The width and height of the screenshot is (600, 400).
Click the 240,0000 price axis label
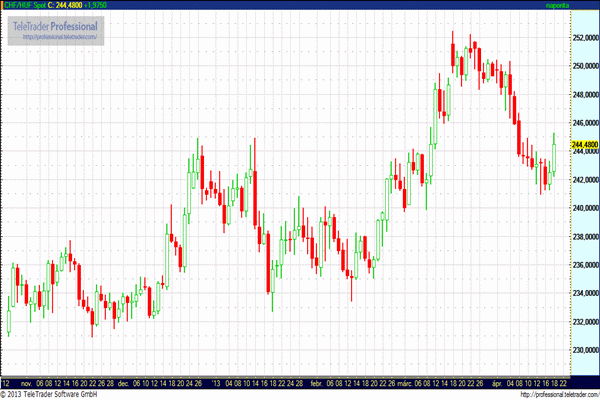pyautogui.click(x=584, y=208)
